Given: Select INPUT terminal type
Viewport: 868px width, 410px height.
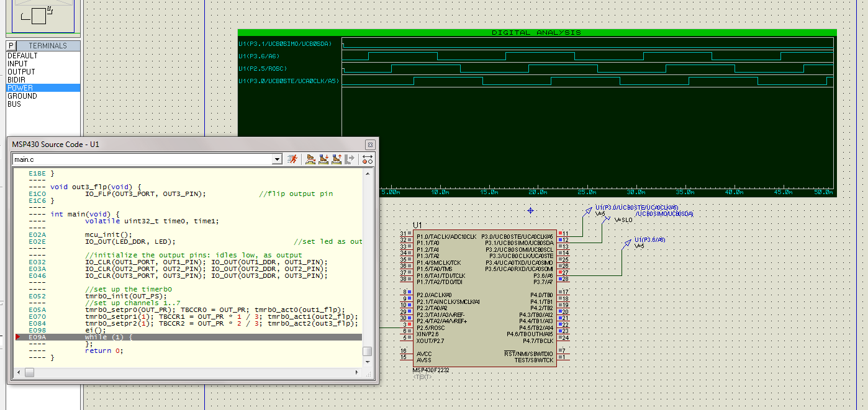Looking at the screenshot, I should (x=17, y=64).
